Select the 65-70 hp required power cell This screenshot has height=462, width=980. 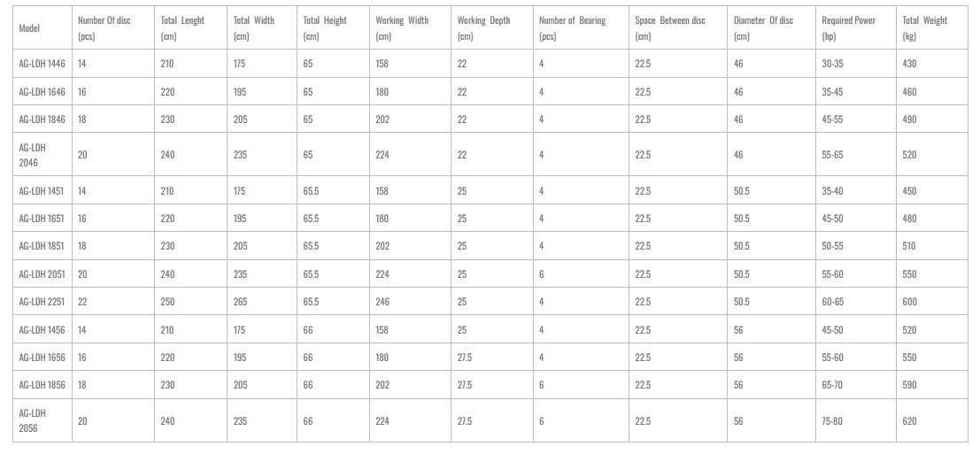click(833, 385)
